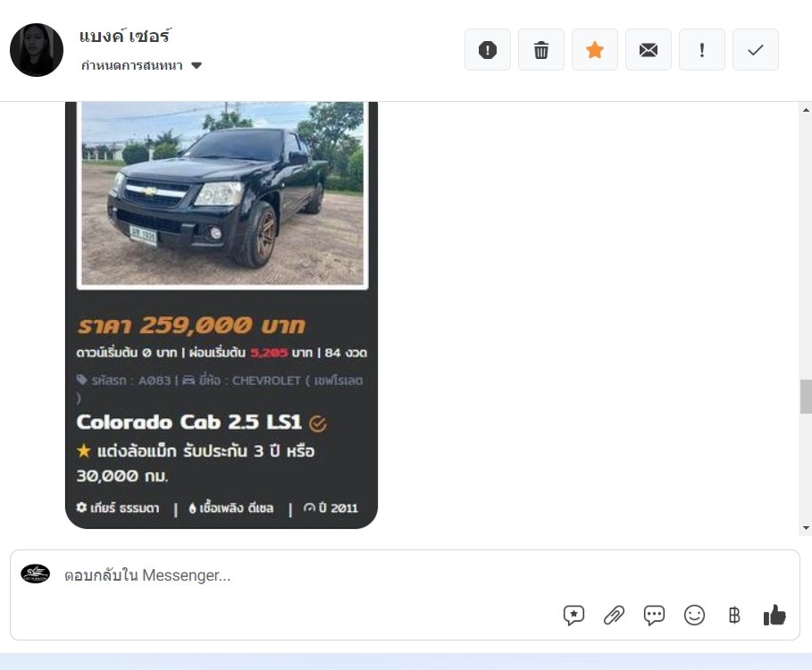Toggle the exclamation priority flag
The image size is (812, 670).
click(702, 50)
